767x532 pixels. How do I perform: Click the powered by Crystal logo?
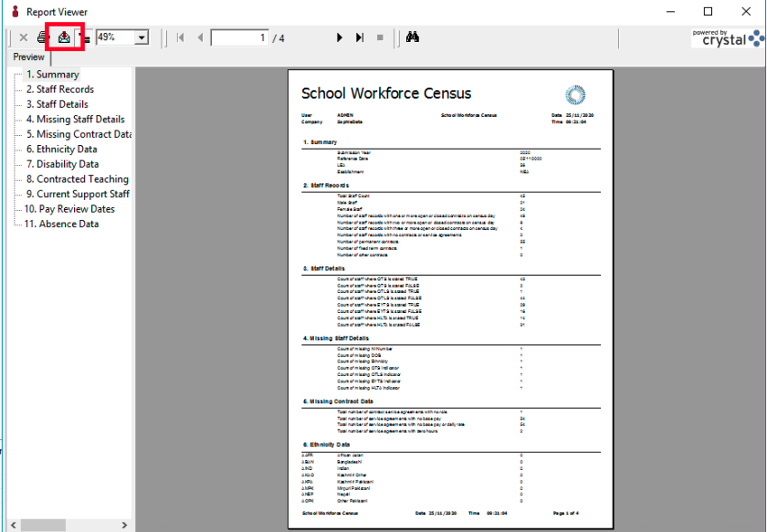[x=724, y=37]
